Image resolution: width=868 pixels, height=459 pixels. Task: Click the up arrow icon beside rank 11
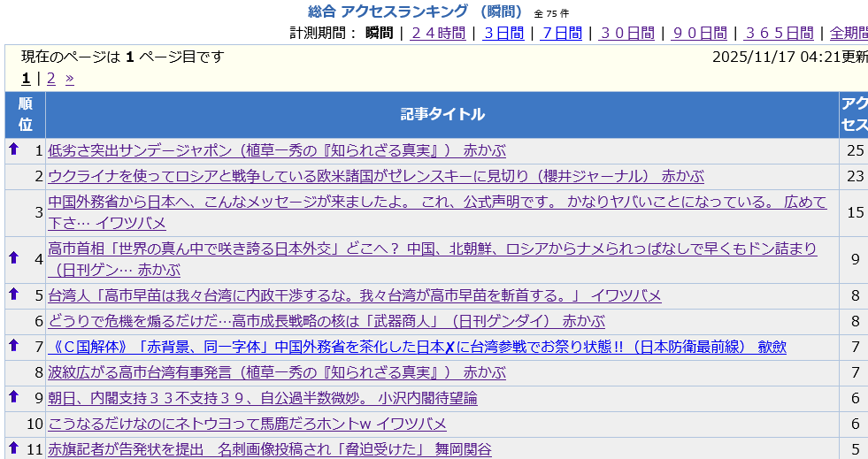13,448
